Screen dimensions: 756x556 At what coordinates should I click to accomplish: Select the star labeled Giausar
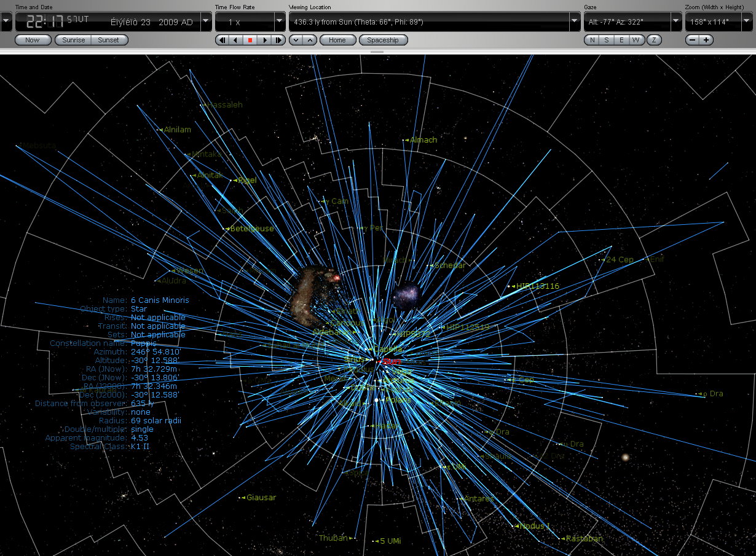(x=261, y=498)
